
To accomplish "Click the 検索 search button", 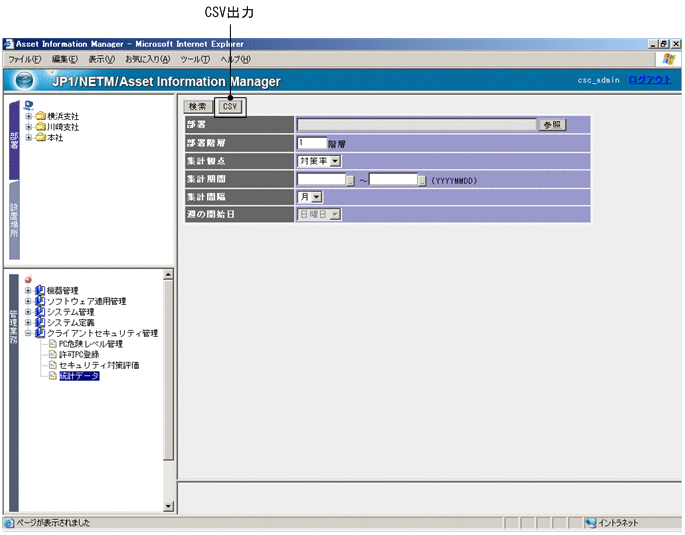I will [x=198, y=107].
